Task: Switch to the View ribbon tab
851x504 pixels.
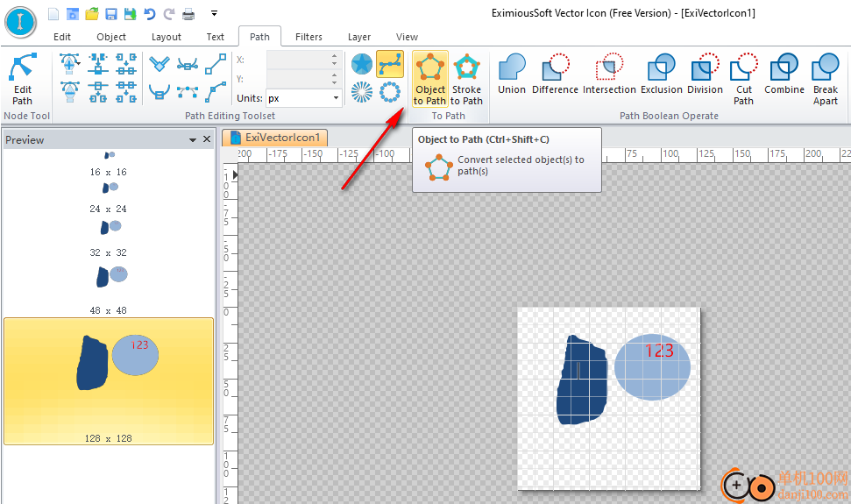Action: [407, 37]
